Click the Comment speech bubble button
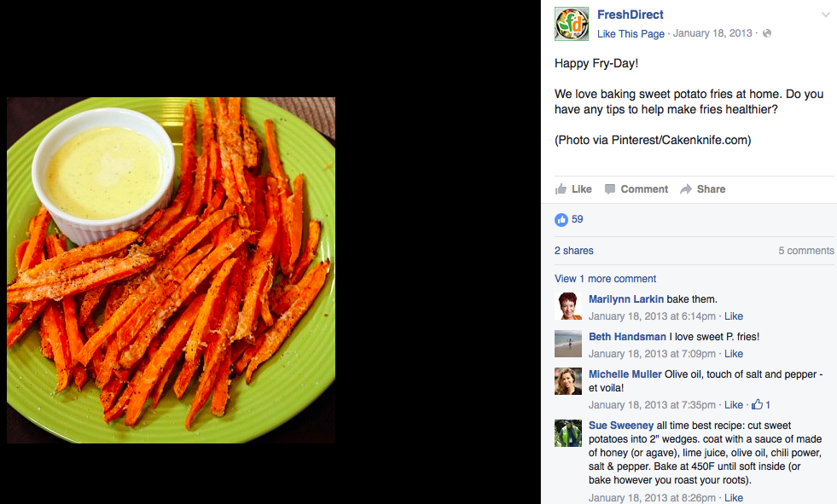The height and width of the screenshot is (504, 837). (636, 188)
